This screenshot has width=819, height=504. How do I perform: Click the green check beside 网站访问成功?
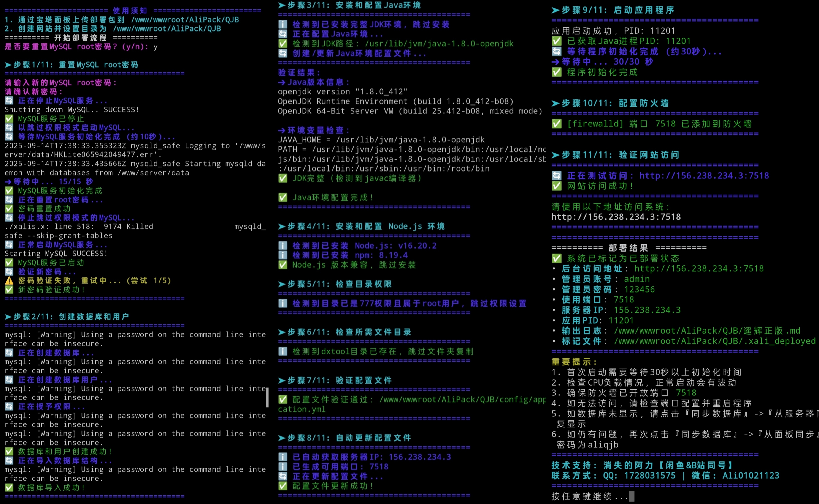(556, 186)
